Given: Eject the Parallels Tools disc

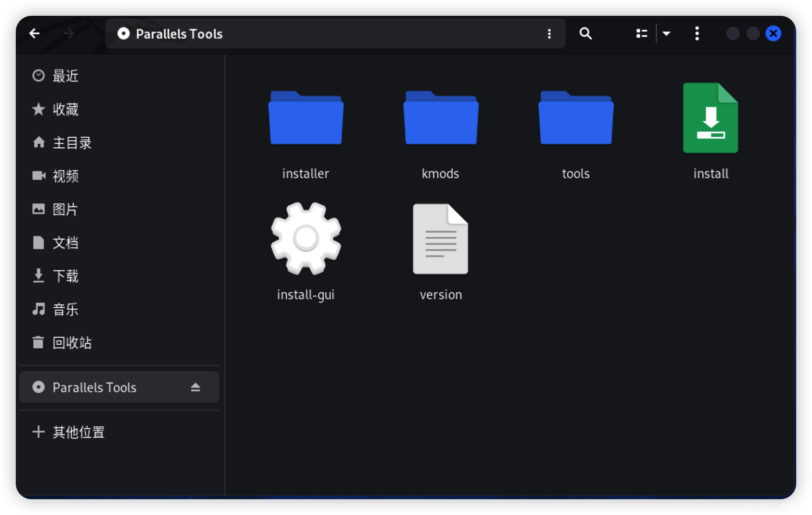Looking at the screenshot, I should click(x=196, y=387).
